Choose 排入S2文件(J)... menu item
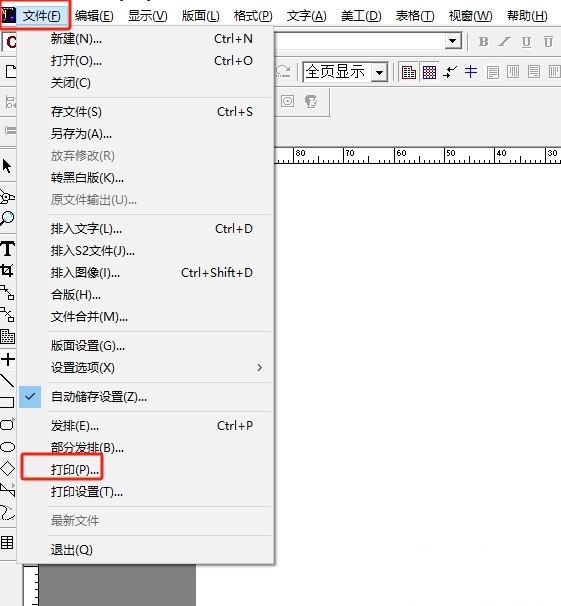Viewport: 561px width, 606px height. pyautogui.click(x=147, y=251)
